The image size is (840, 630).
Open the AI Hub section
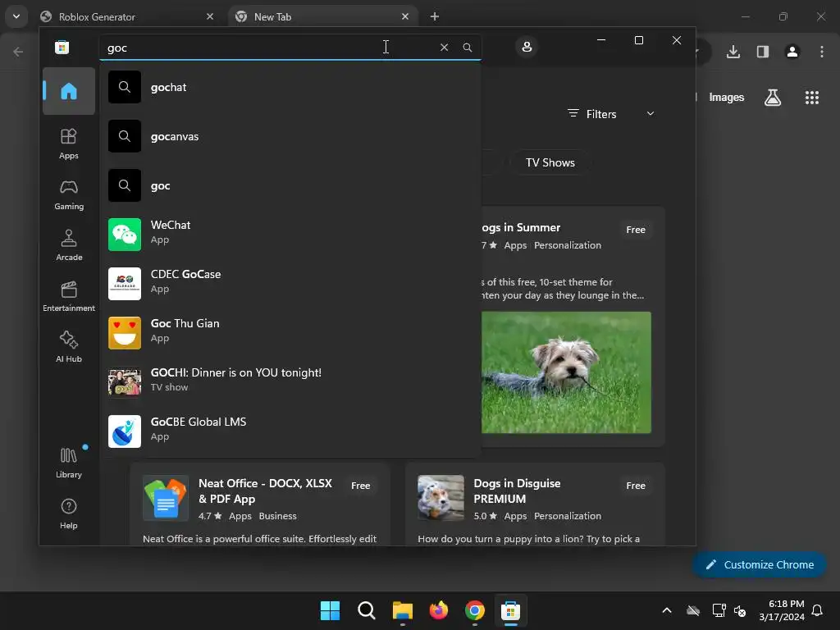pos(69,347)
